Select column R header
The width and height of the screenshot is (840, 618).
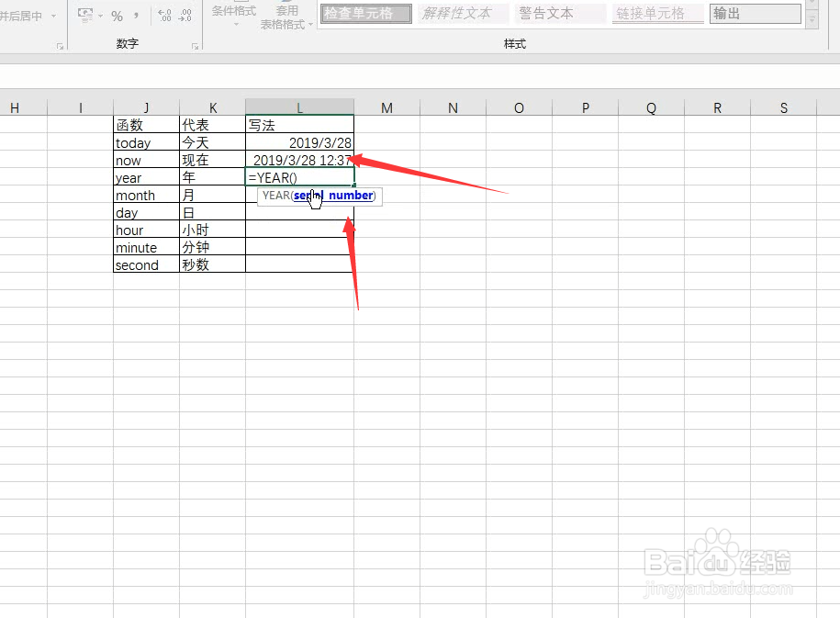[717, 107]
